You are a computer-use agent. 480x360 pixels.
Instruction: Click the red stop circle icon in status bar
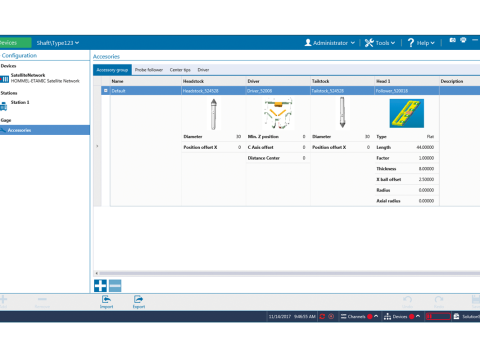point(331,316)
